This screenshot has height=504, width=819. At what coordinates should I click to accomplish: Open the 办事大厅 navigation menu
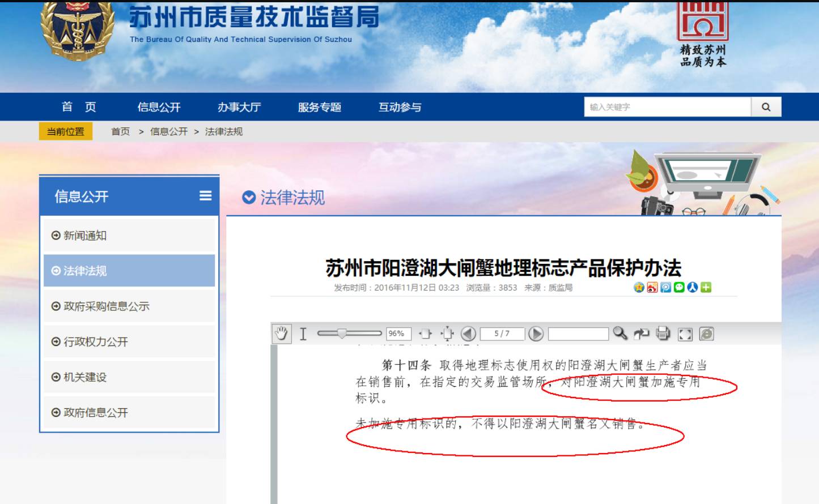[x=239, y=106]
